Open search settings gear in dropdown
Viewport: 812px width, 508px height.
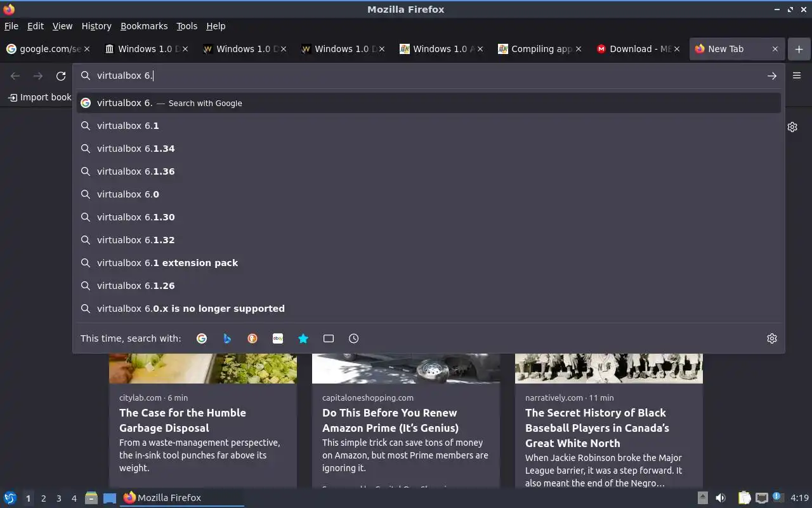[x=772, y=338]
